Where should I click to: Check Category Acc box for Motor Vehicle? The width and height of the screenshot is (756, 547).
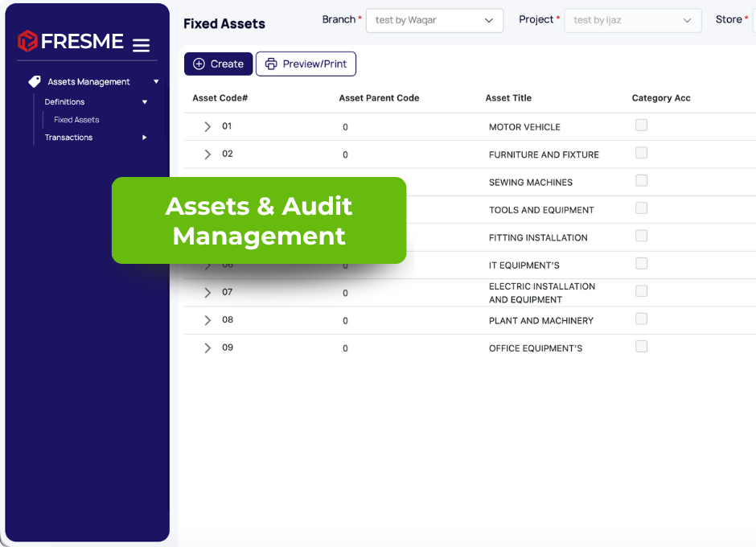click(x=641, y=125)
